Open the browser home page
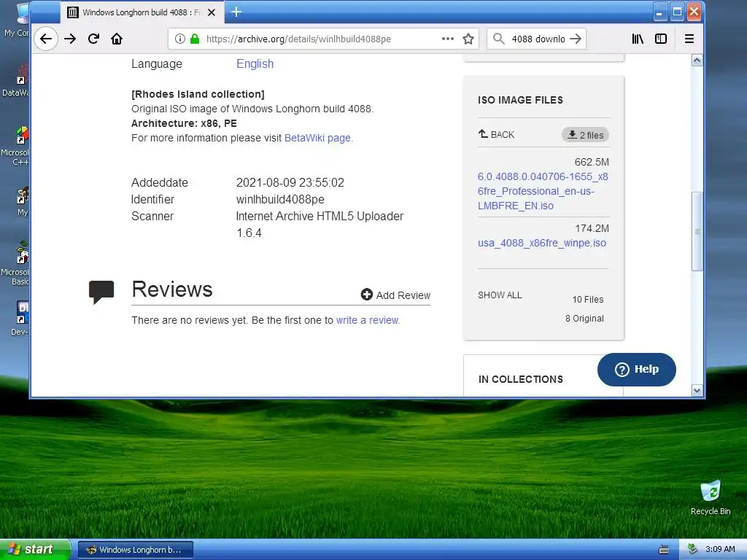Image resolution: width=747 pixels, height=560 pixels. 117,39
